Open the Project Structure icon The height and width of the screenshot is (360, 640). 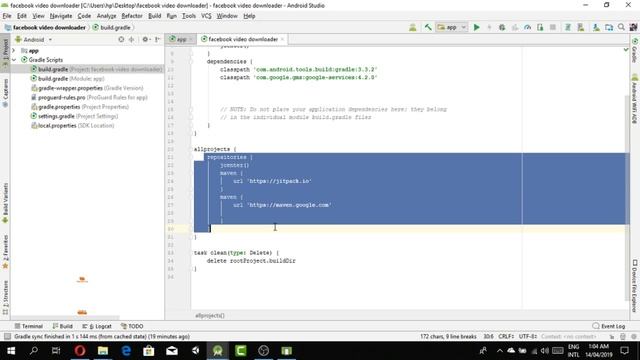(609, 27)
